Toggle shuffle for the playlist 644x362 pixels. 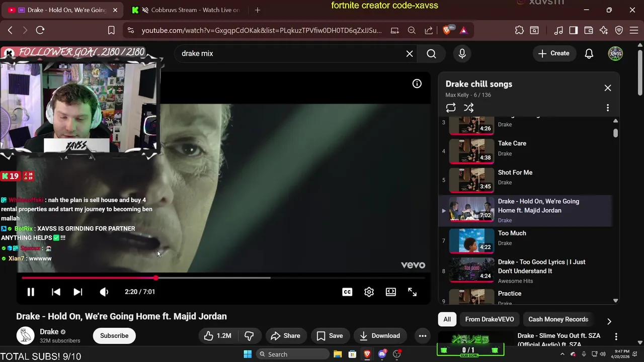(468, 108)
